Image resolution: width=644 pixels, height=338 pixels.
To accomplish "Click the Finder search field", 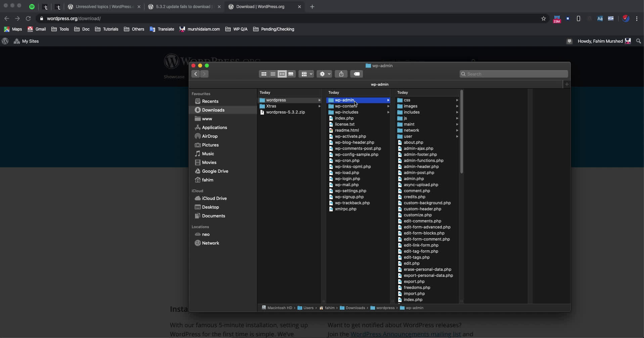I will tap(514, 74).
